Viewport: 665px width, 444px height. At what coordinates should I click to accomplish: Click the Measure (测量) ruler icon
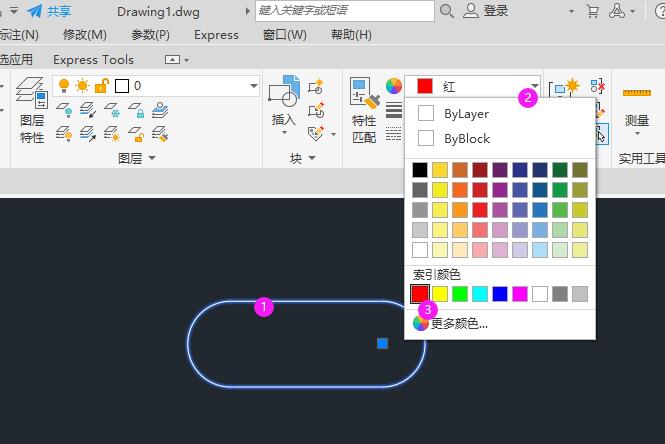point(637,92)
